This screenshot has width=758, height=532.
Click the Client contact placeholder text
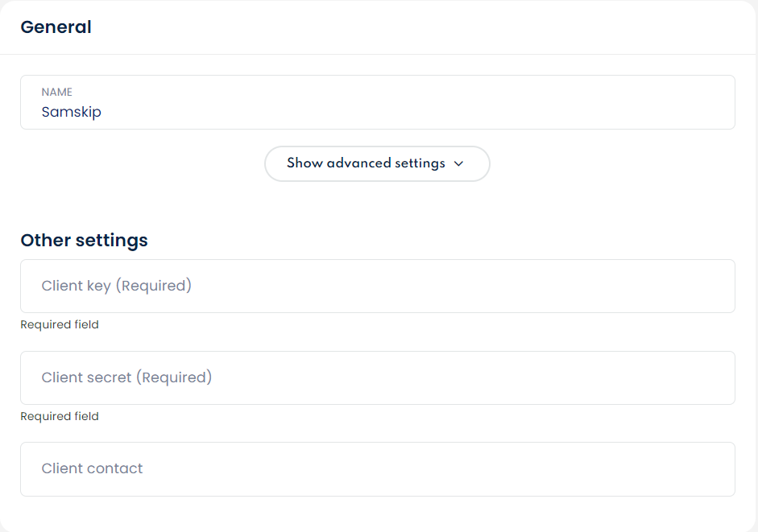[92, 468]
